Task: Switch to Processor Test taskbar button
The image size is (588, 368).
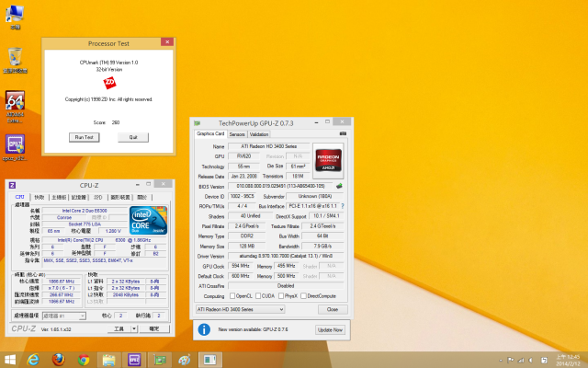Action: click(x=210, y=360)
